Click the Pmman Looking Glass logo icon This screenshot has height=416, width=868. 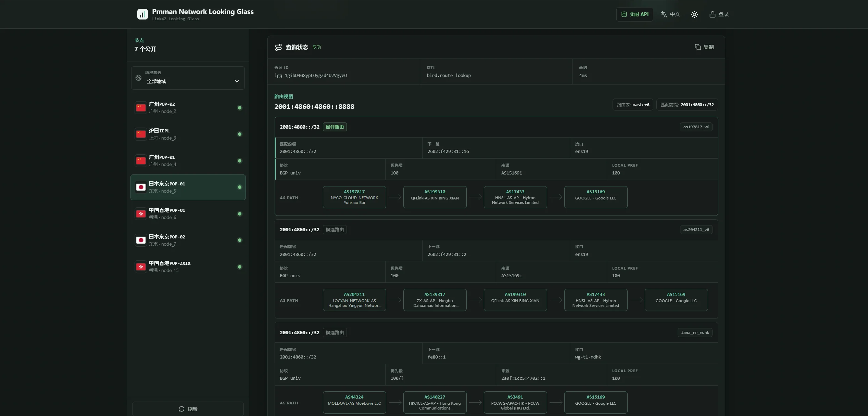[x=142, y=14]
